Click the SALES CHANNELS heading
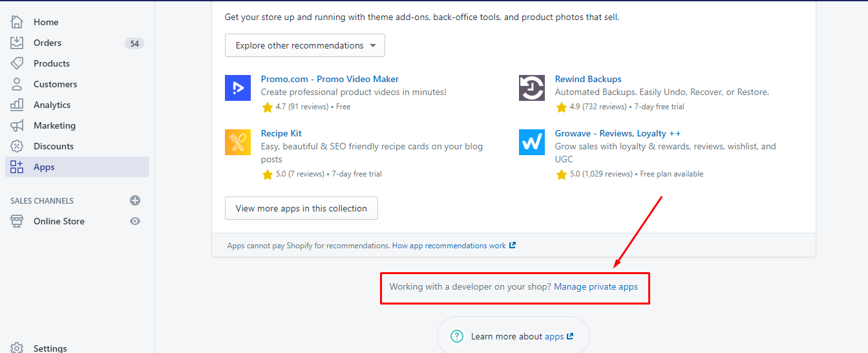This screenshot has width=868, height=353. point(42,200)
